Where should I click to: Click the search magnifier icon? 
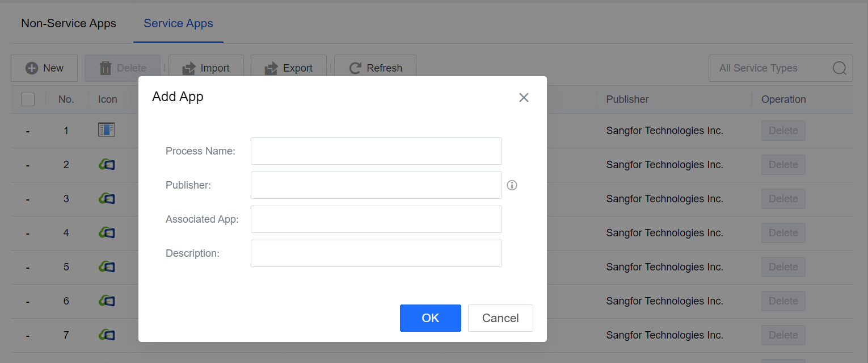coord(840,68)
